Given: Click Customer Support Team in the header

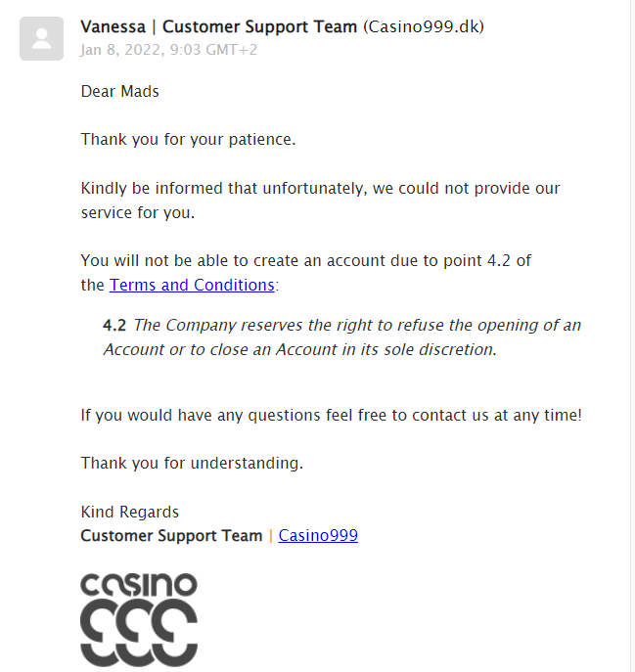Looking at the screenshot, I should pyautogui.click(x=260, y=26).
